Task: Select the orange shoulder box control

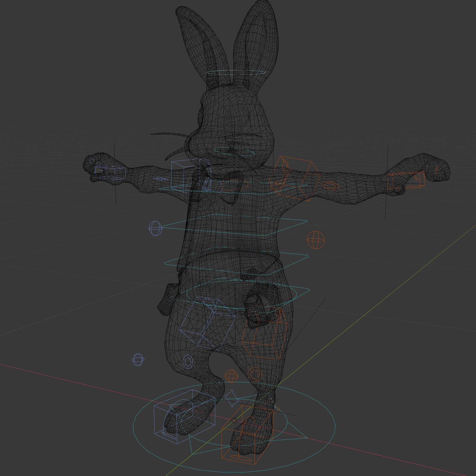Action: point(294,179)
